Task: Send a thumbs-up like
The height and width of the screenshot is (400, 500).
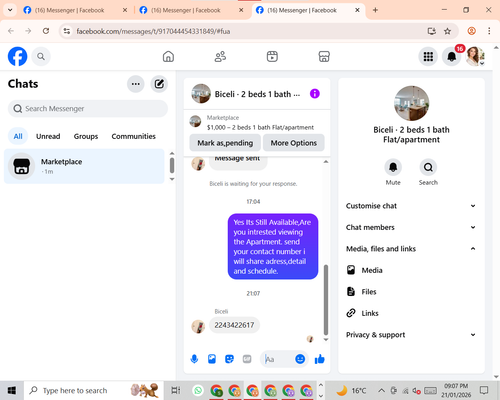Action: (x=320, y=359)
